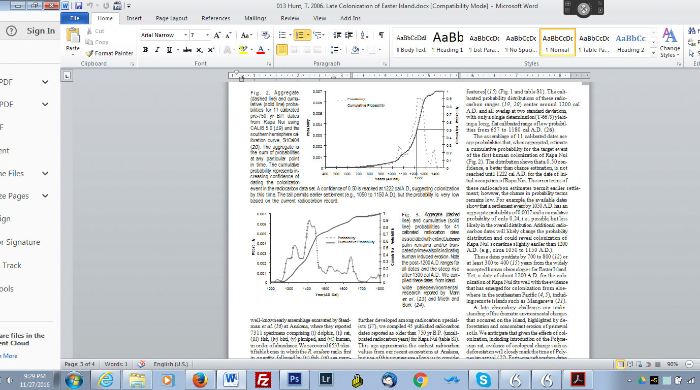Screen dimensions: 700x390
Task: Expand the Pages item in the side panel
Action: [45, 196]
